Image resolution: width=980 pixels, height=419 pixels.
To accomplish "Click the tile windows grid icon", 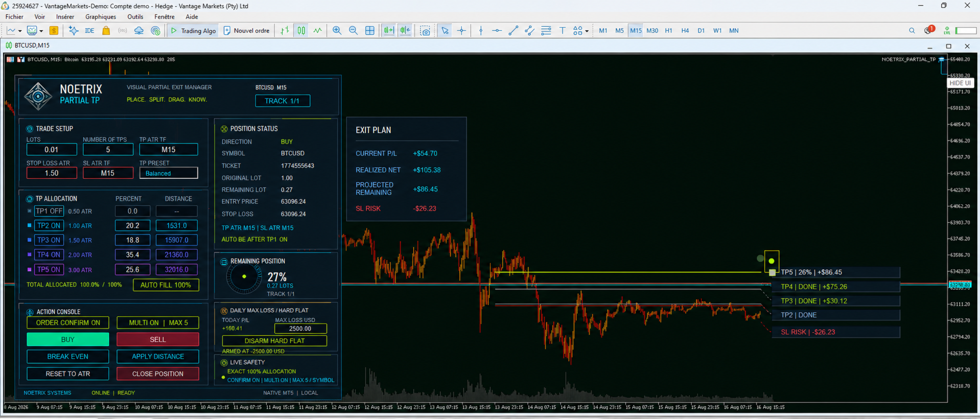I will [x=370, y=31].
